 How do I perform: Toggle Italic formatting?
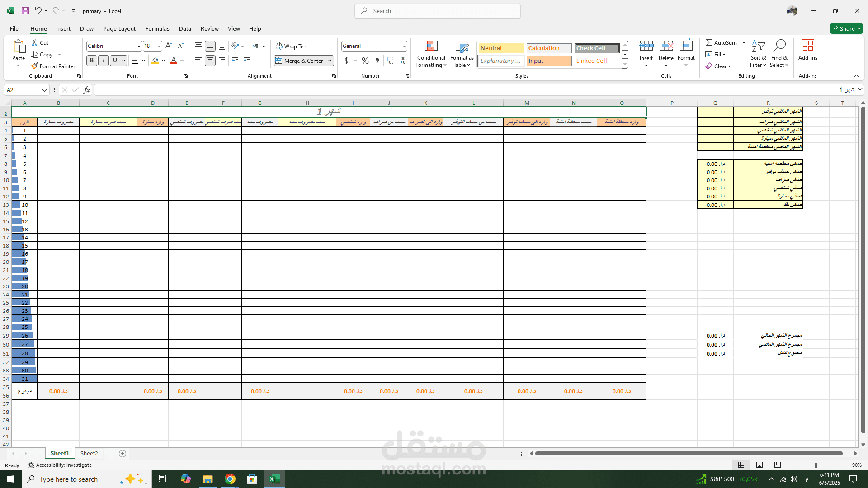click(x=104, y=61)
